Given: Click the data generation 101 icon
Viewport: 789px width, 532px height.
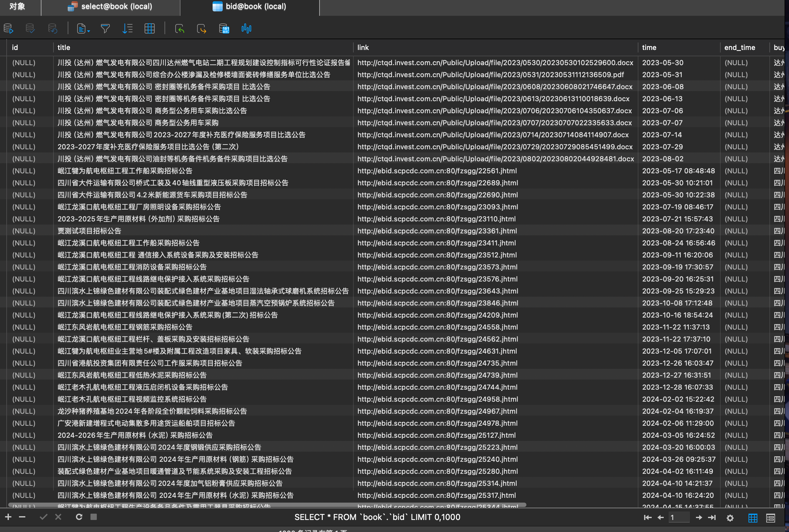Looking at the screenshot, I should (x=224, y=28).
